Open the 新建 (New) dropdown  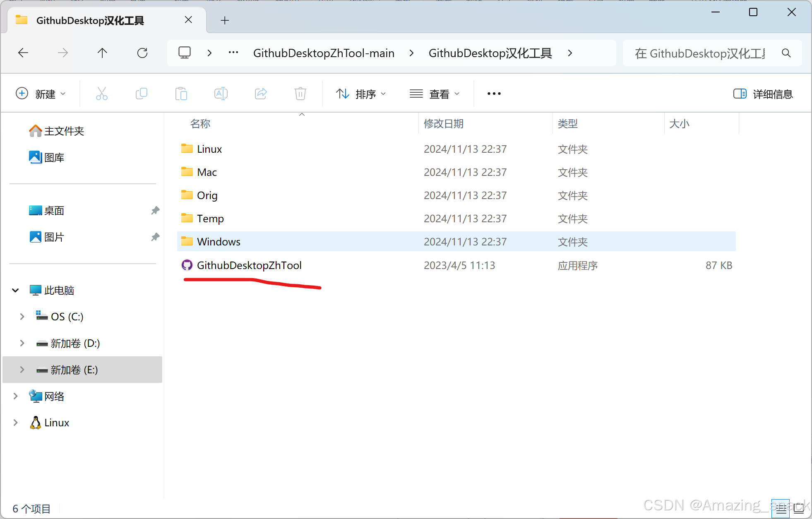click(41, 94)
